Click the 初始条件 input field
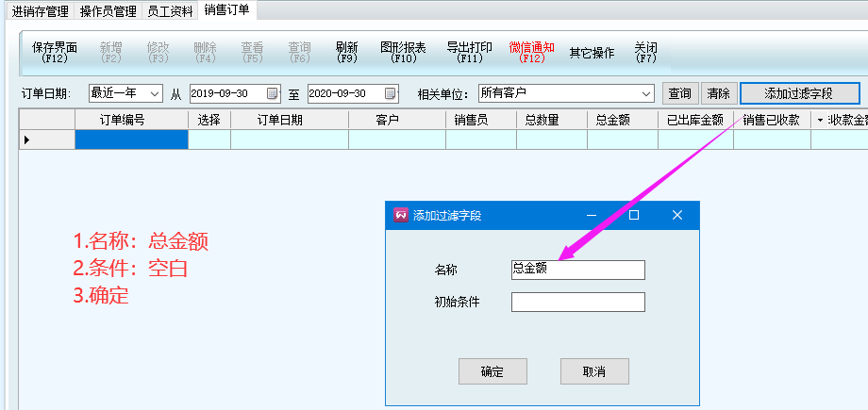Screen dimensions: 868x410 pyautogui.click(x=577, y=302)
